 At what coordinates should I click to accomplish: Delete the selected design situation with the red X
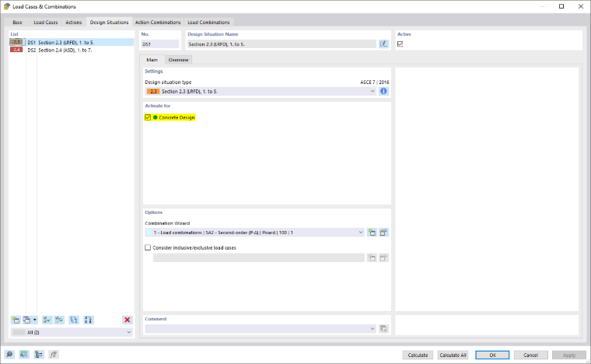click(127, 320)
